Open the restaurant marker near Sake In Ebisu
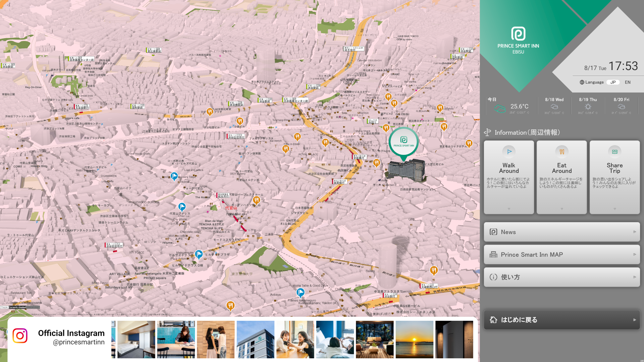Screen dimensions: 644x362 click(x=285, y=149)
